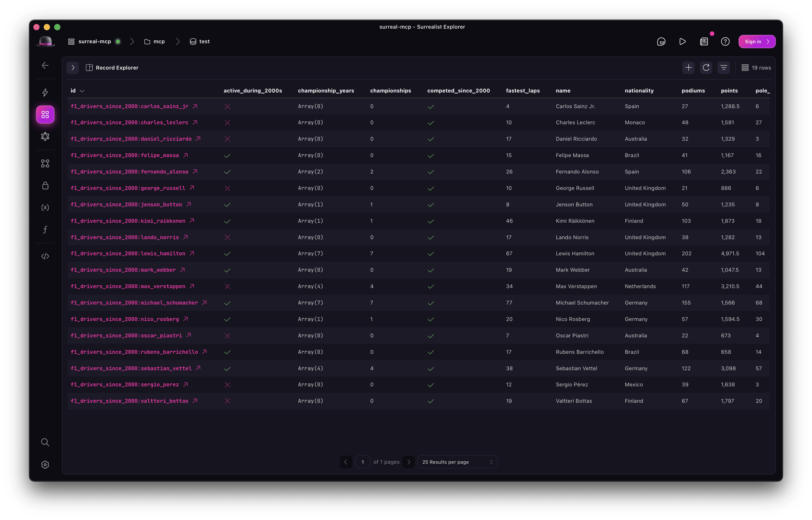Open the play sandbox icon in header
This screenshot has height=520, width=812.
click(x=682, y=41)
